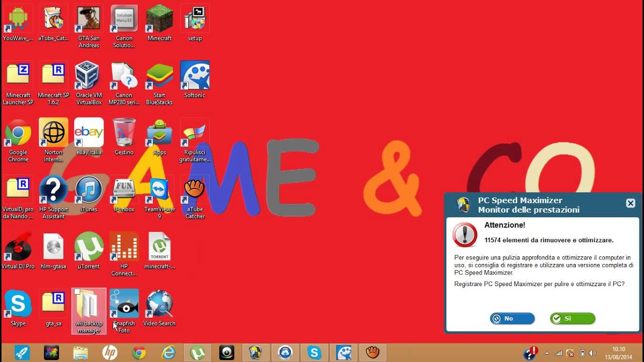Image resolution: width=644 pixels, height=362 pixels.
Task: Launch the Minecraft desktop icon
Action: pyautogui.click(x=159, y=24)
